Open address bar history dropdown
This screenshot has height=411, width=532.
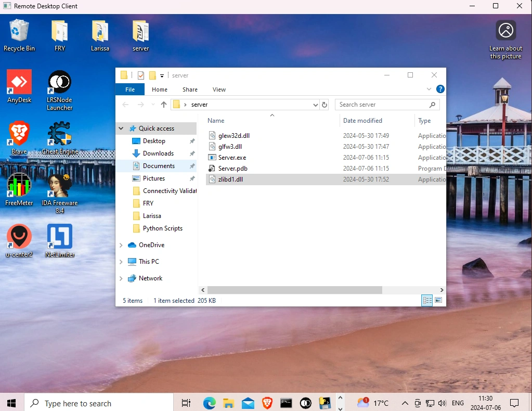(x=316, y=105)
